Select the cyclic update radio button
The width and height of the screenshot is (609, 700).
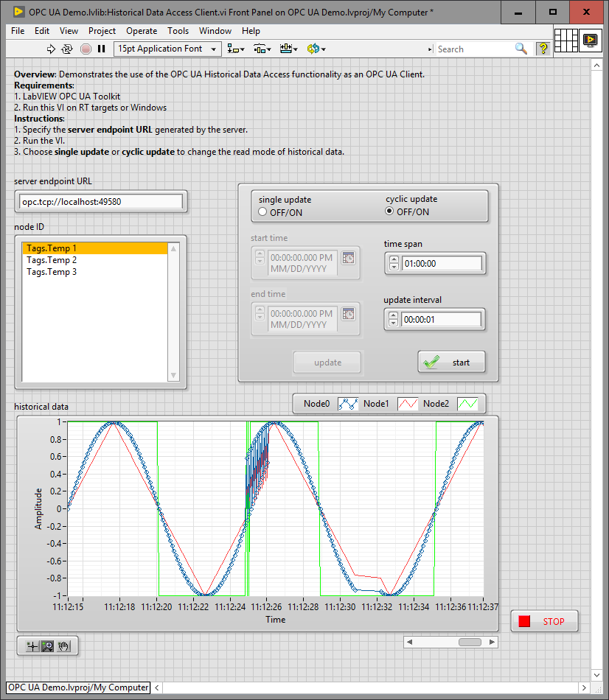click(389, 211)
